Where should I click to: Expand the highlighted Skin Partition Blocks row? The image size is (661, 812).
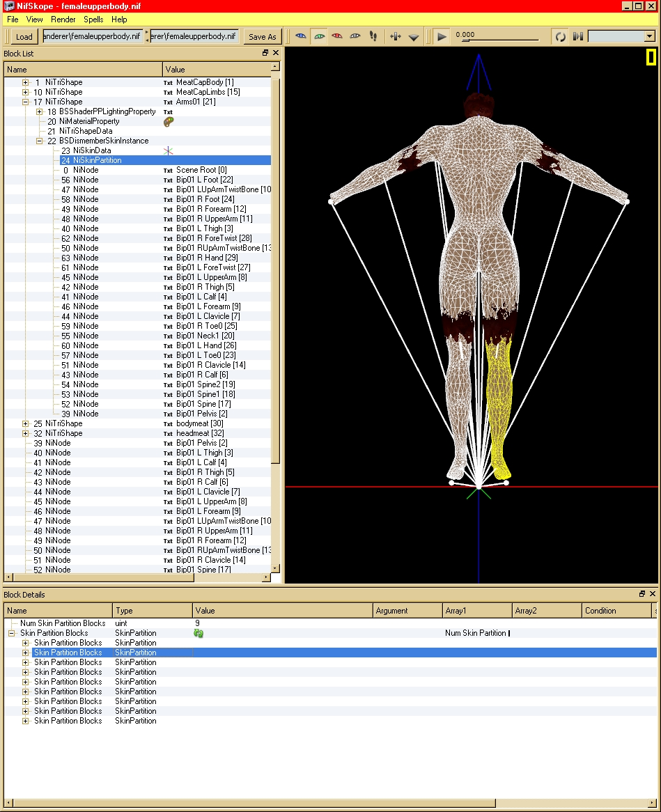click(25, 653)
